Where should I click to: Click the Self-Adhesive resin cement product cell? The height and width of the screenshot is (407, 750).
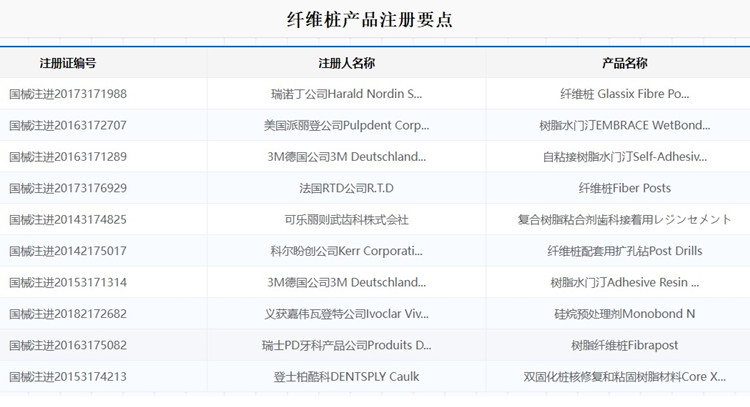click(x=624, y=157)
